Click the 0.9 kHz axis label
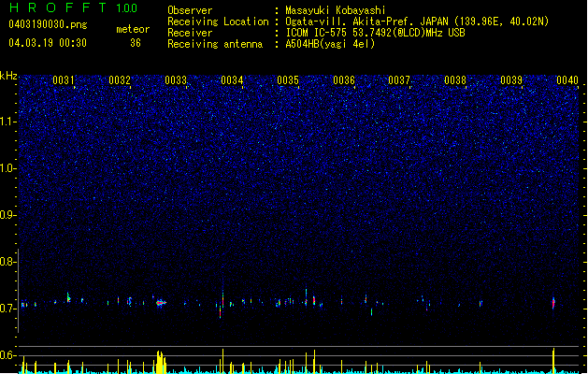Image resolution: width=588 pixels, height=374 pixels. click(x=7, y=215)
